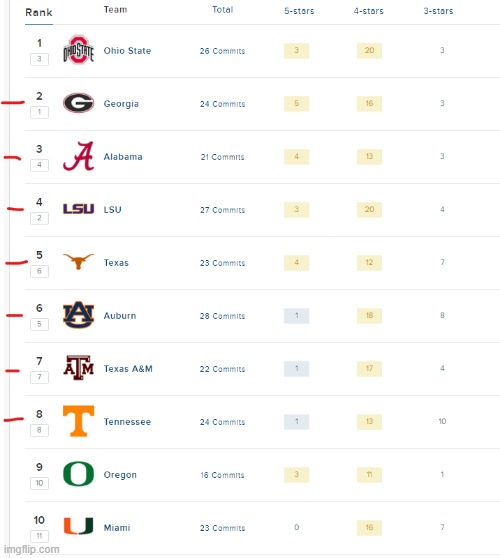Open Auburn's 28 Commits link
This screenshot has width=500, height=558.
(x=222, y=316)
